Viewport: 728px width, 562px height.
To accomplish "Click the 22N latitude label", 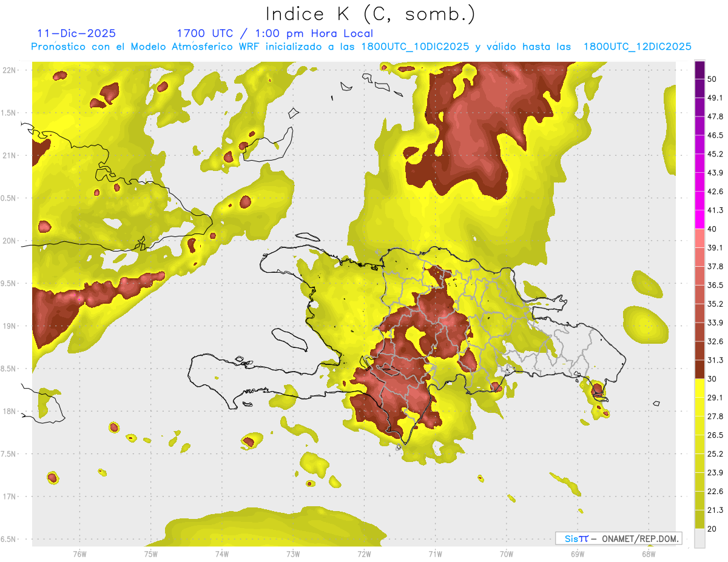I will pos(10,70).
